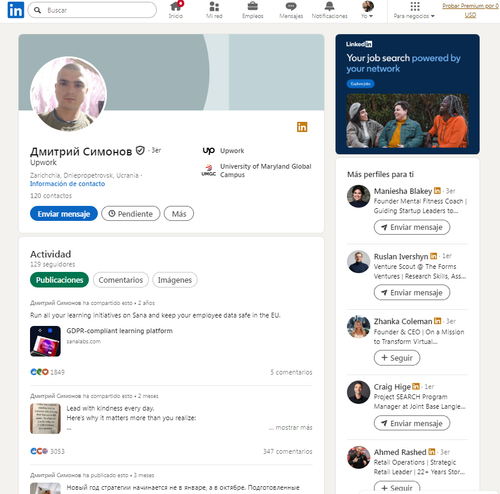Open Probar Premium link

470,10
